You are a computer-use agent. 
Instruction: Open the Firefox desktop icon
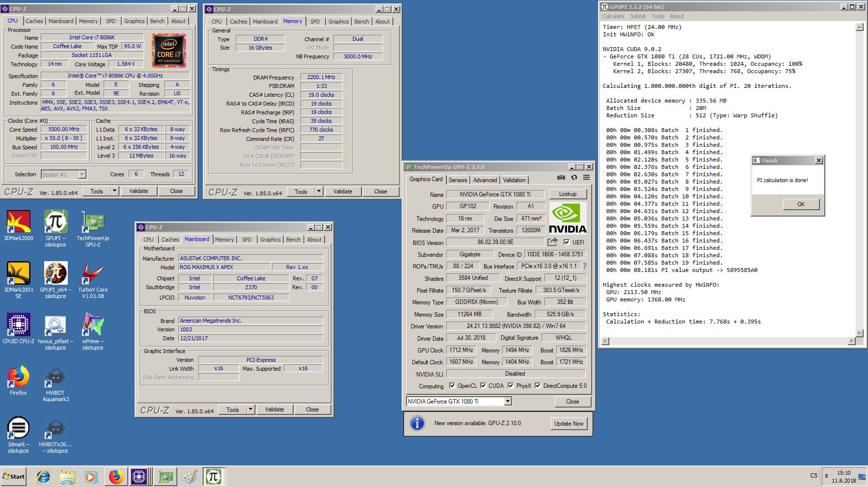pos(19,380)
